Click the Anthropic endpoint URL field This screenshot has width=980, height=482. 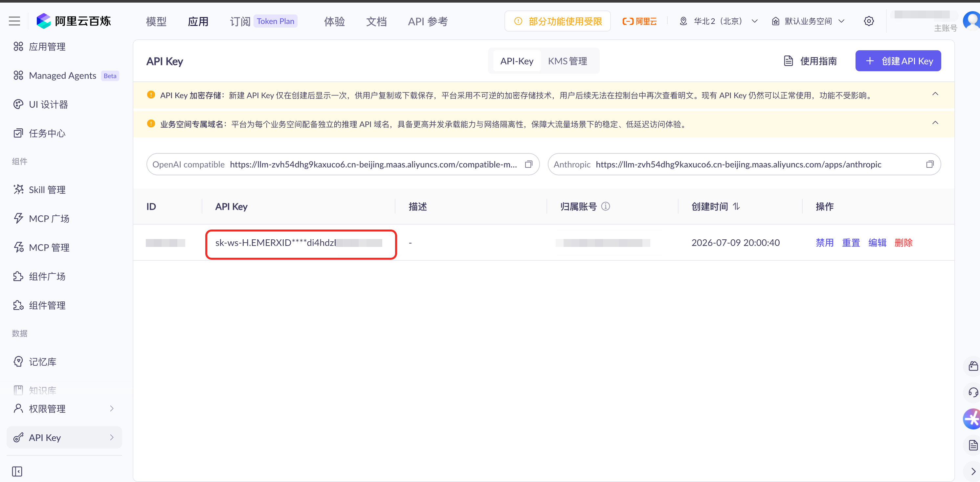tap(744, 164)
